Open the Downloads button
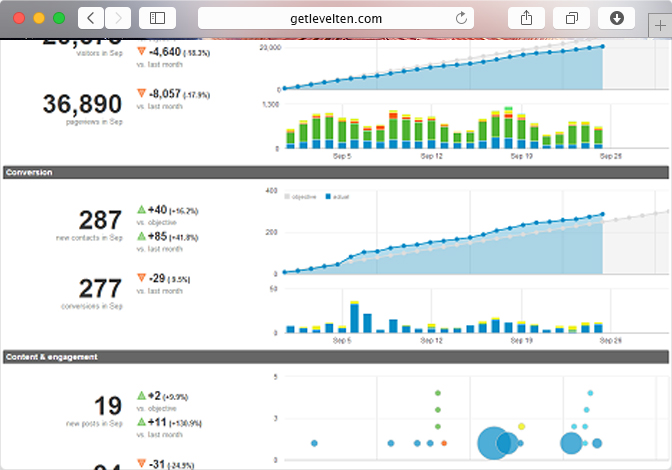Screen dimensions: 672x470 (616, 18)
